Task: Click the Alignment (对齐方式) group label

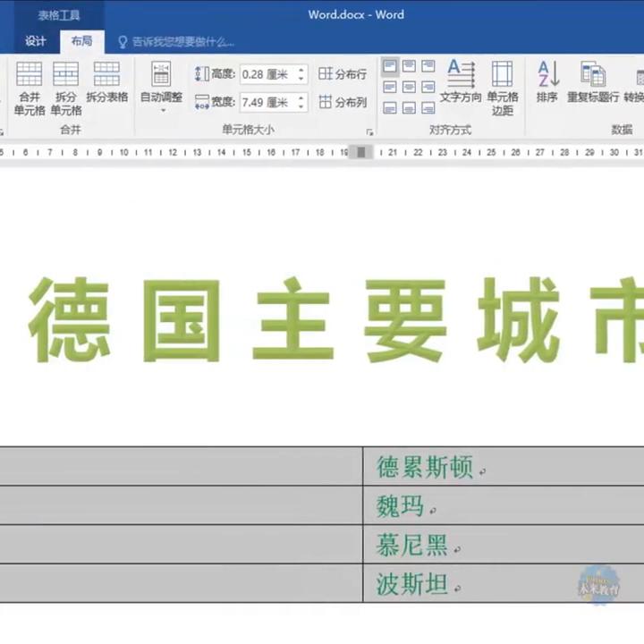Action: tap(451, 131)
